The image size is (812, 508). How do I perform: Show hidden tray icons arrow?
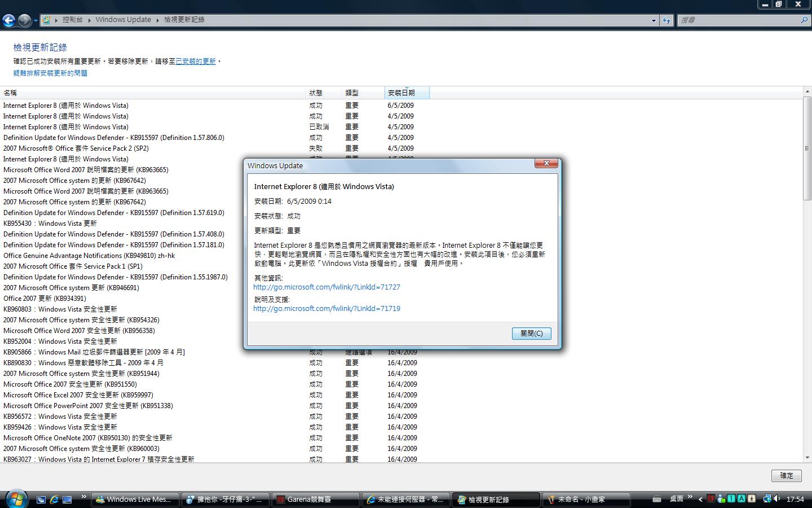pyautogui.click(x=701, y=499)
